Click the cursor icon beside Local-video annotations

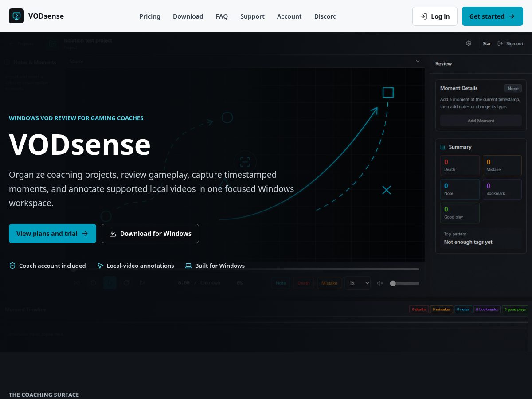100,266
